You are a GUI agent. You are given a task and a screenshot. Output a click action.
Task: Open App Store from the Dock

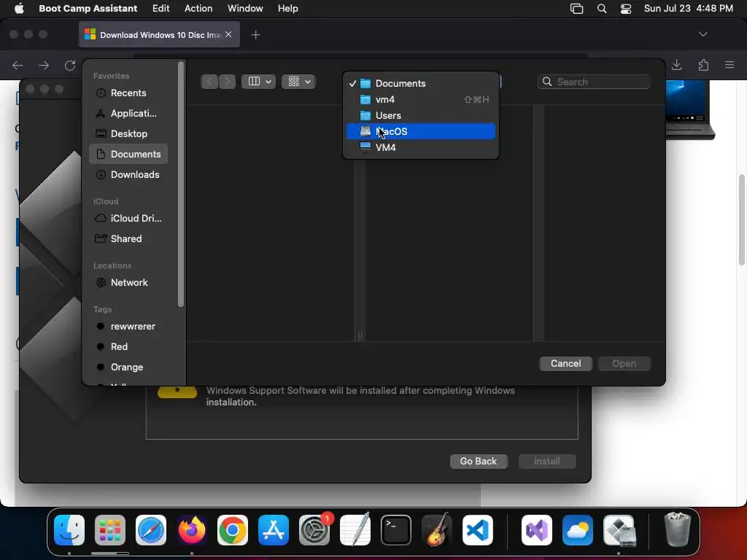pos(274,530)
